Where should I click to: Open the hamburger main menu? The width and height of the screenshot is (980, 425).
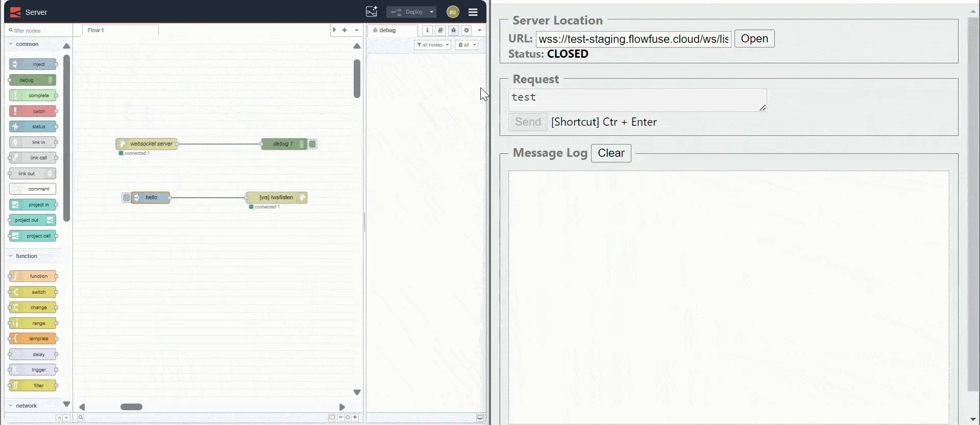(x=473, y=12)
